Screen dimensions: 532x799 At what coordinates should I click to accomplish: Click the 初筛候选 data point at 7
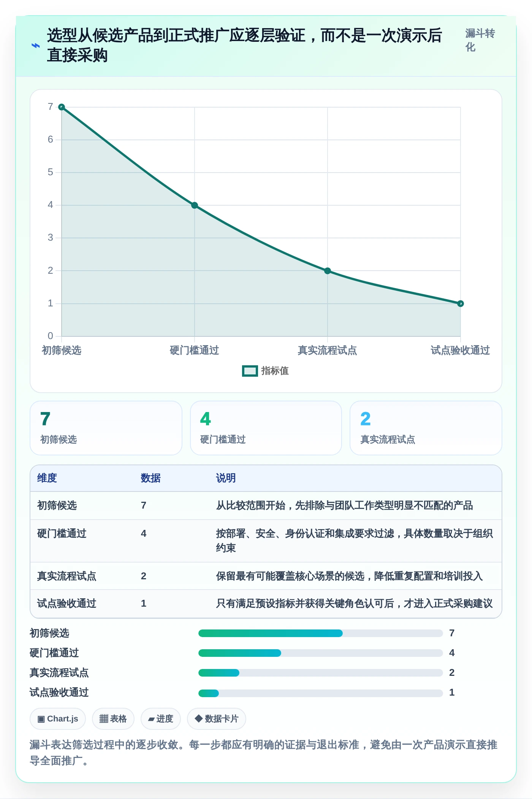(x=62, y=107)
